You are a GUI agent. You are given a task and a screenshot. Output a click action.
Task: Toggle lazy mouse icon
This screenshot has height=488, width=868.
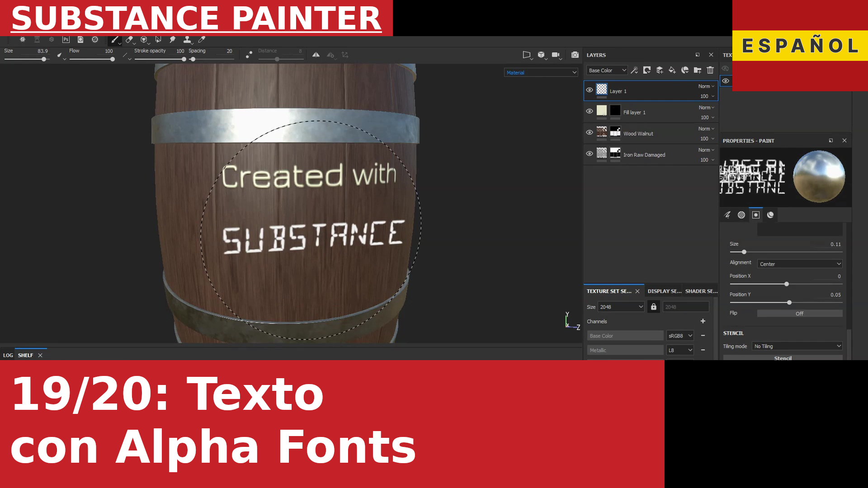249,55
